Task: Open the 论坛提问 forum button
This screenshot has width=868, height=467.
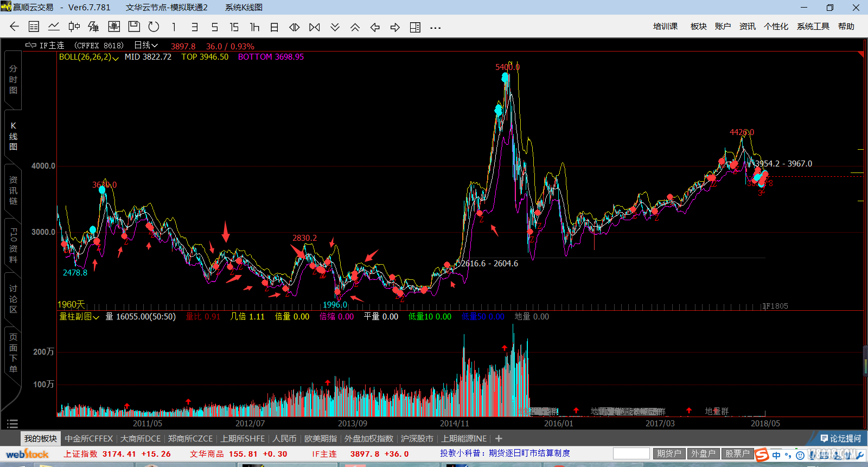Action: point(840,438)
